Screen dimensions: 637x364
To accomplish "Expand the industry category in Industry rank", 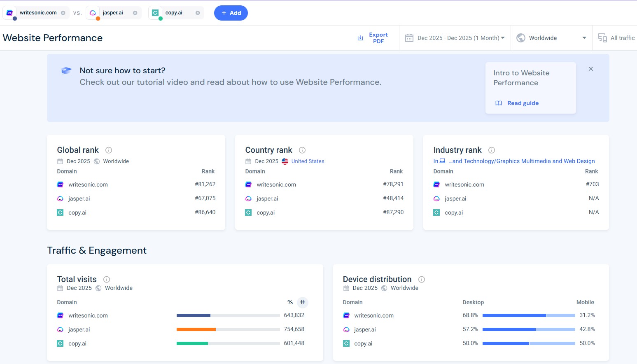I will point(521,161).
